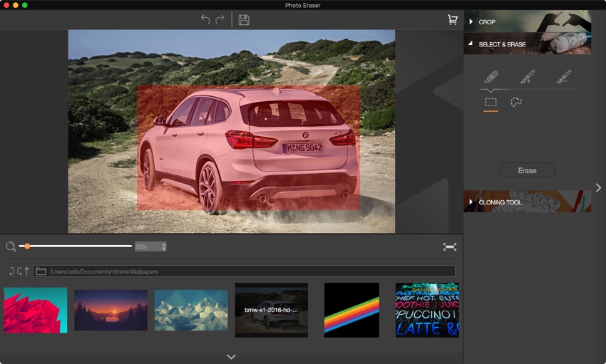The image size is (606, 364).
Task: Go up to the parent folder
Action: (x=26, y=271)
